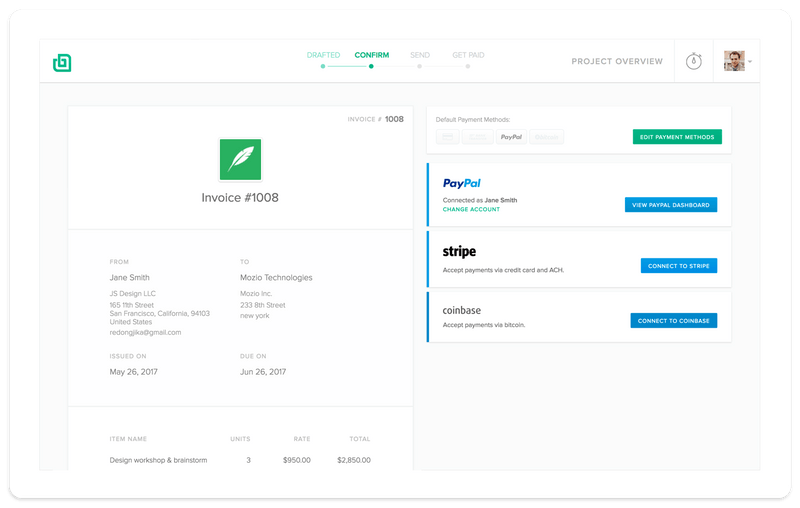Screen dimensions: 800x508
Task: Toggle the PayPal default payment chip
Action: click(x=511, y=137)
